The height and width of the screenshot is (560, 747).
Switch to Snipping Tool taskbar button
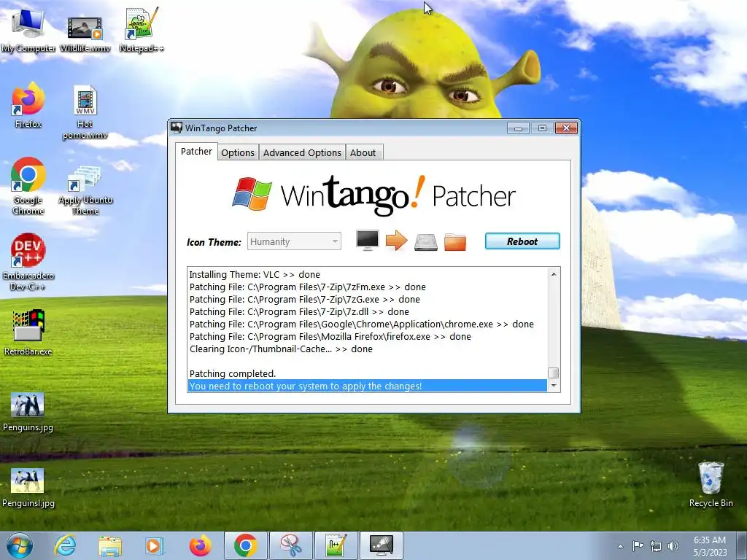(290, 545)
